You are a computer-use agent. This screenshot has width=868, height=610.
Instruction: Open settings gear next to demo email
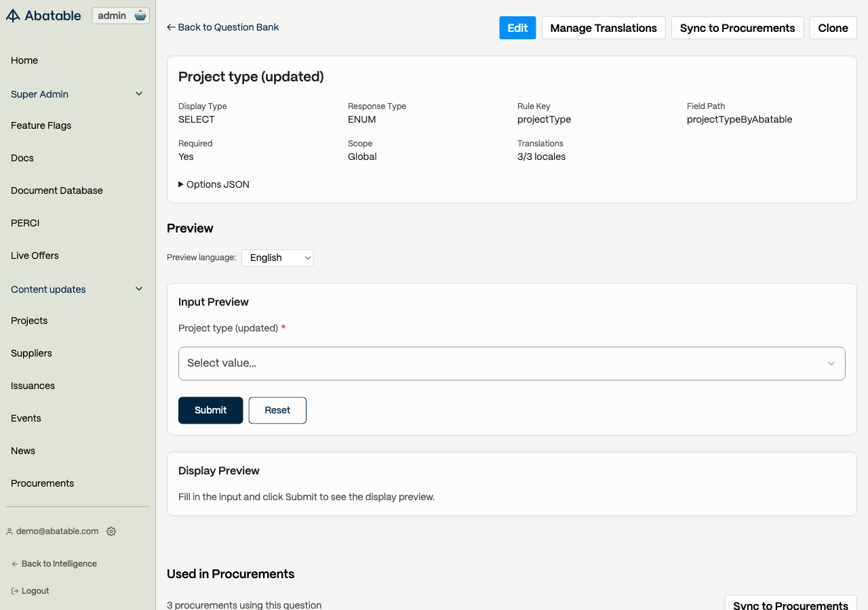tap(111, 531)
